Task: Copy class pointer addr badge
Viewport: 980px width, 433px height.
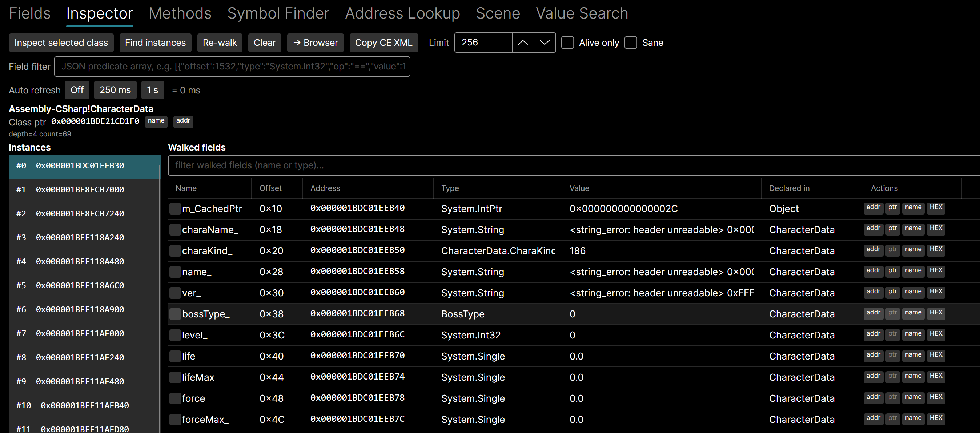Action: point(183,121)
